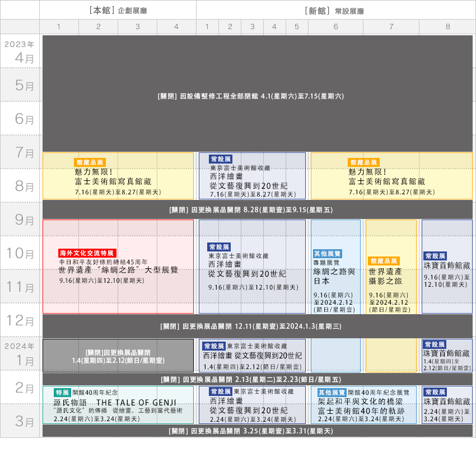This screenshot has width=476, height=471.
Task: Open 絲綢之路與日本 exhibition title
Action: (x=334, y=276)
